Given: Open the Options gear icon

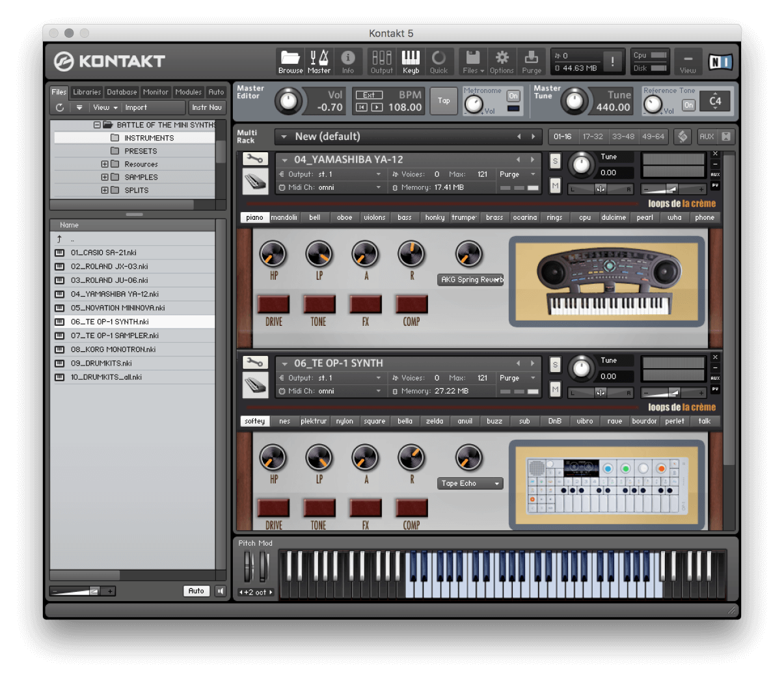Looking at the screenshot, I should [502, 62].
